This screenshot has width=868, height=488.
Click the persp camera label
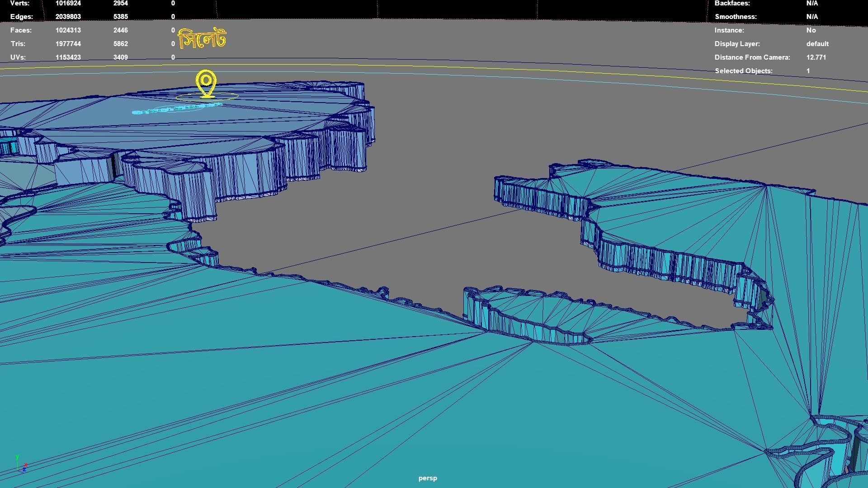tap(428, 478)
